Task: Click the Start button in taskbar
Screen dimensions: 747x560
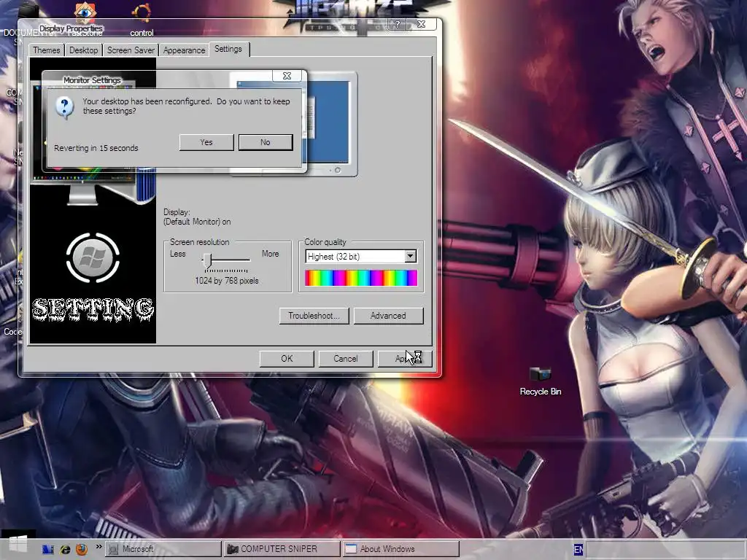Action: (x=18, y=544)
